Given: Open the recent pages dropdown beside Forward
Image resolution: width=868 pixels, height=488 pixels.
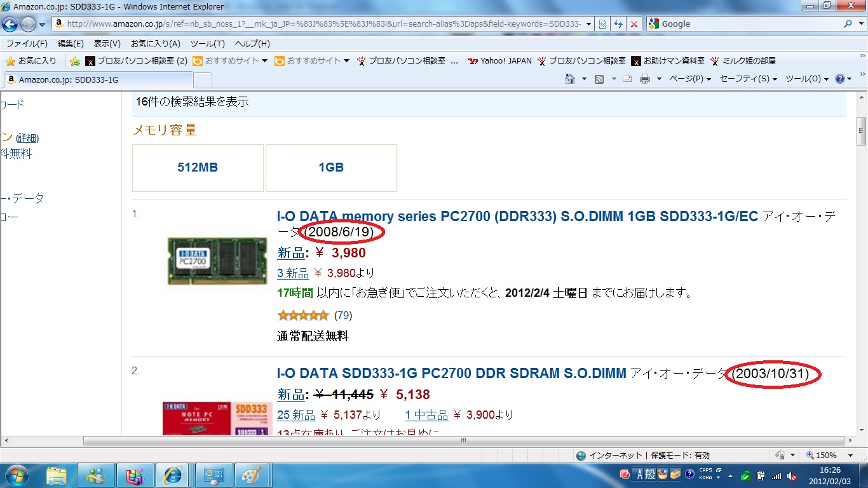Looking at the screenshot, I should (x=43, y=24).
